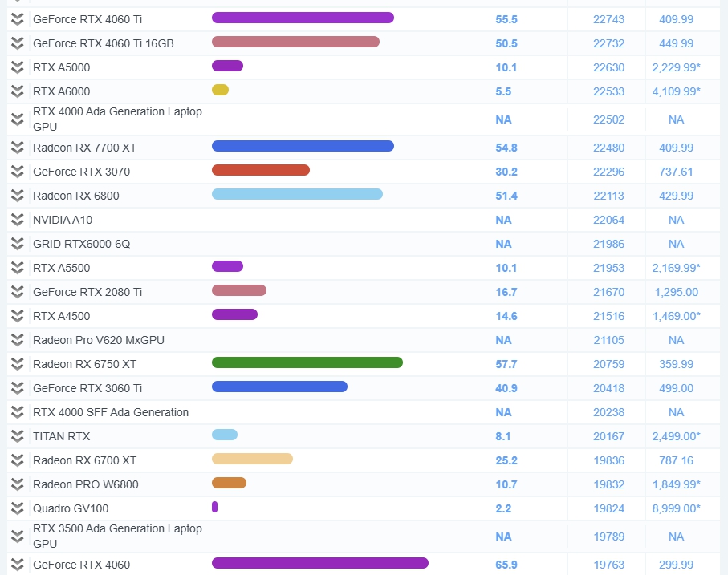Open the GeForce RTX 2080 Ti link
The width and height of the screenshot is (728, 575).
pos(87,292)
